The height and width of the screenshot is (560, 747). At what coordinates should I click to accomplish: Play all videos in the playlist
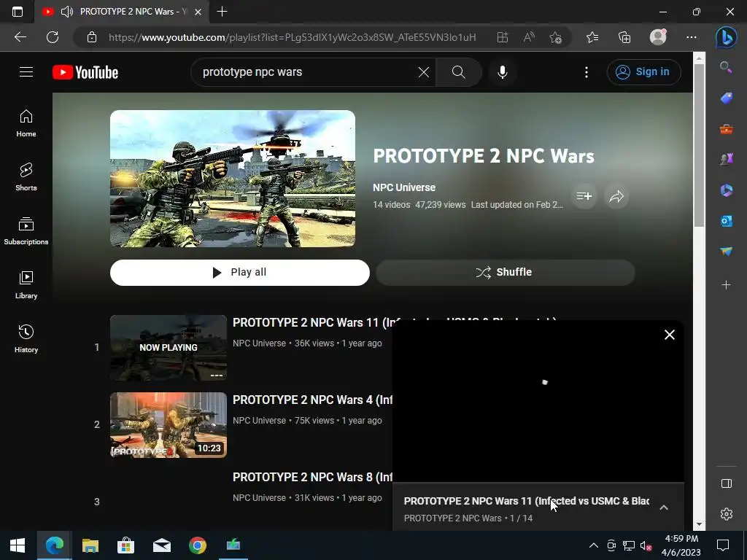click(x=239, y=273)
